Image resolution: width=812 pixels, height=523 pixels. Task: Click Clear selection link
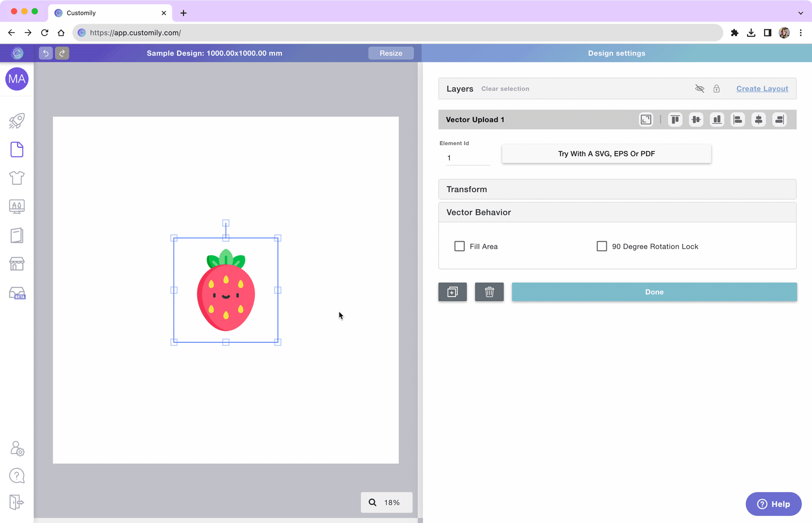505,89
